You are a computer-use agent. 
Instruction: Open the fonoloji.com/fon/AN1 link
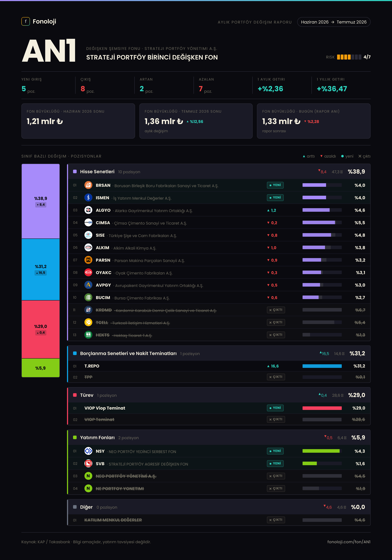tap(349, 542)
